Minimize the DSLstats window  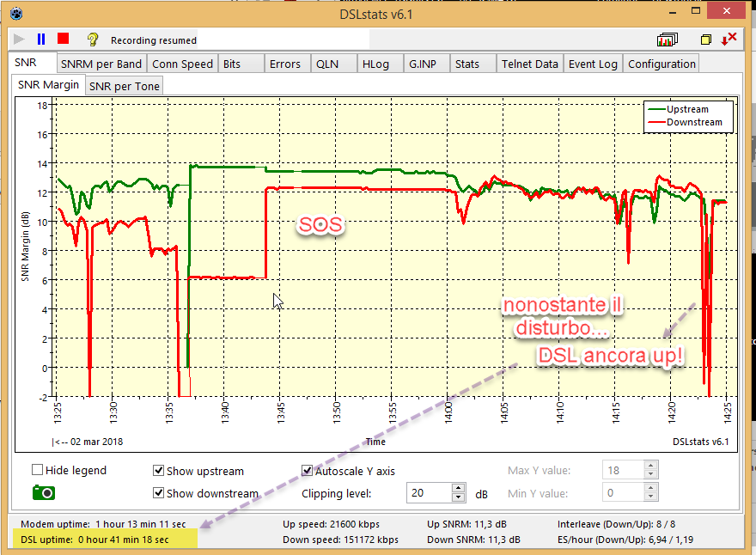(x=673, y=12)
